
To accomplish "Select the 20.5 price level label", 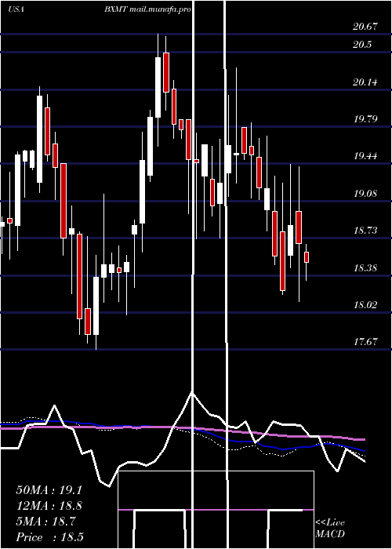I will pyautogui.click(x=362, y=45).
